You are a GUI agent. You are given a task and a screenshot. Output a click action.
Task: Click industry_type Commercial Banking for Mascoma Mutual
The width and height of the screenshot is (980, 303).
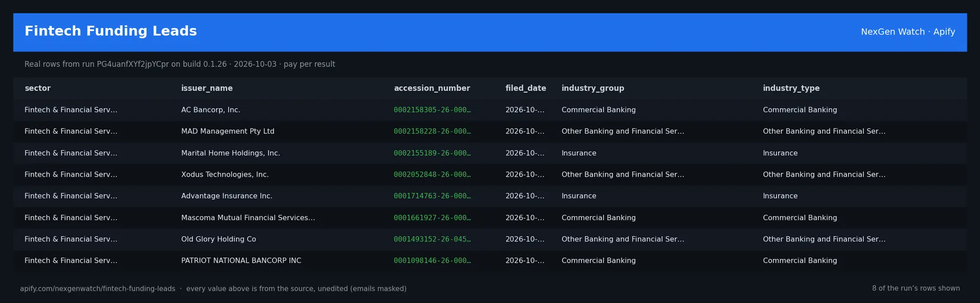[800, 217]
